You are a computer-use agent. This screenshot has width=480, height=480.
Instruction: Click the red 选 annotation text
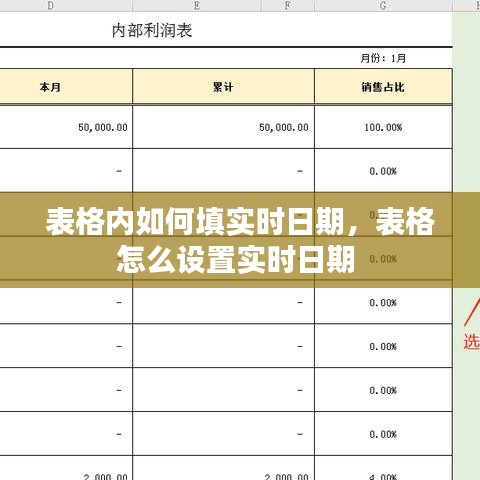[472, 341]
